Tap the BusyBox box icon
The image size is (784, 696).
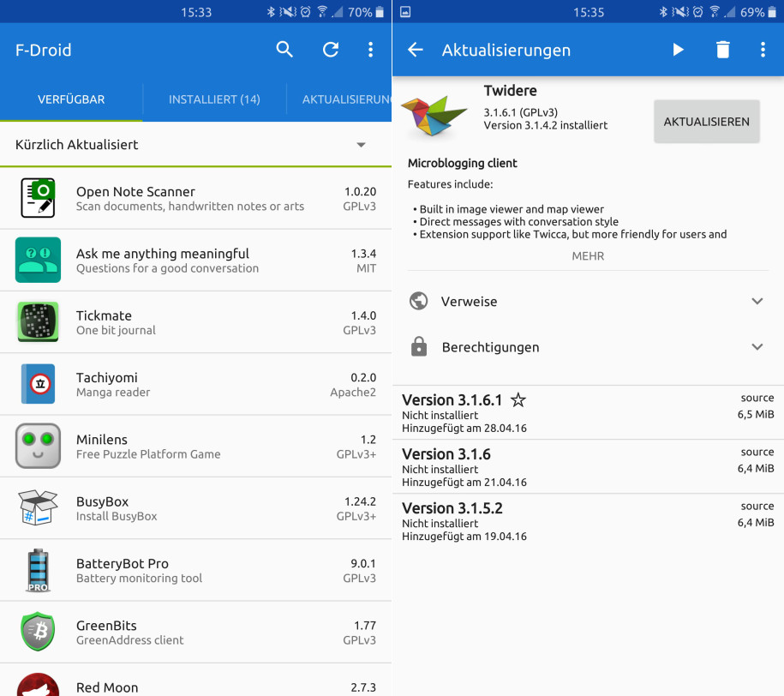click(38, 508)
